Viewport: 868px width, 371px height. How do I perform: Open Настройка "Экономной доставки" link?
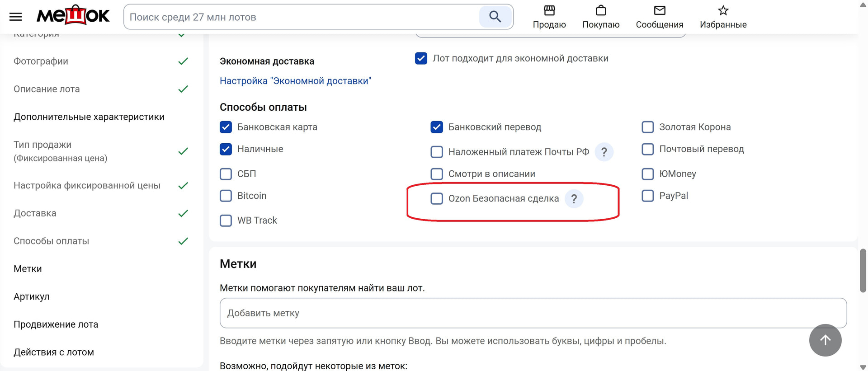pos(295,81)
